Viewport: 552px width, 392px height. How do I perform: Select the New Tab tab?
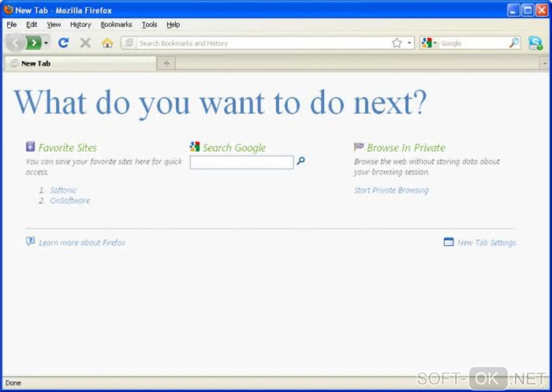(80, 63)
